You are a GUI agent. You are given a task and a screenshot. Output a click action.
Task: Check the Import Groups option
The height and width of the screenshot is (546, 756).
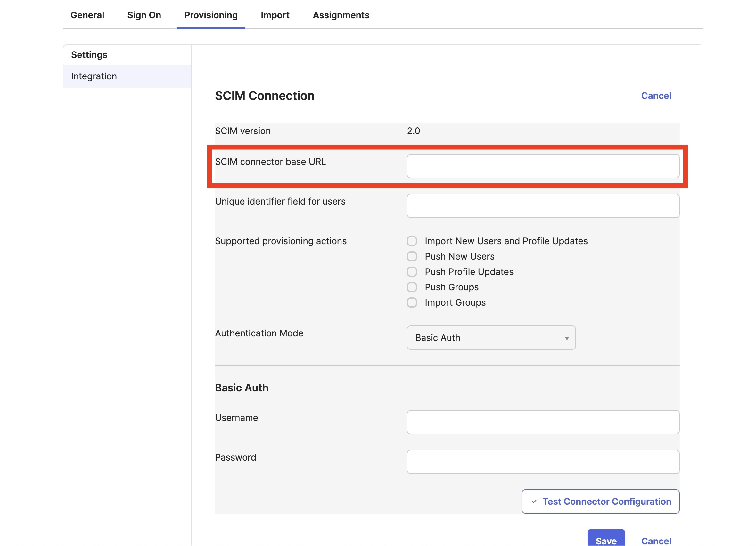[412, 302]
